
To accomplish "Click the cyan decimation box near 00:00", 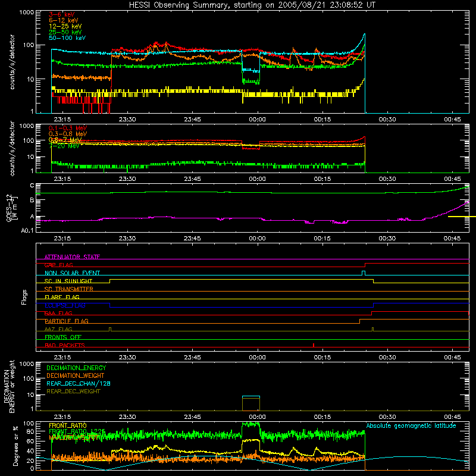I will (250, 396).
